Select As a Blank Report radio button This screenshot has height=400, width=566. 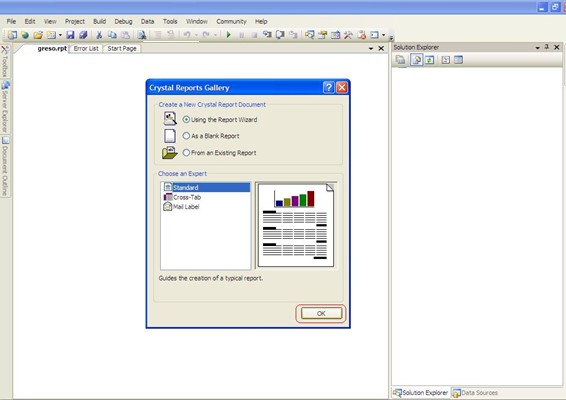click(x=186, y=136)
